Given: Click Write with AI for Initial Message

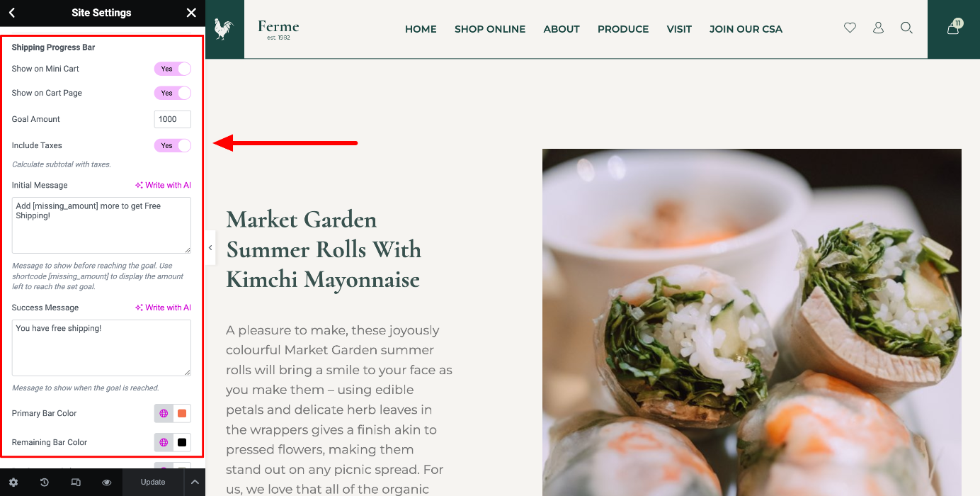Looking at the screenshot, I should (163, 185).
